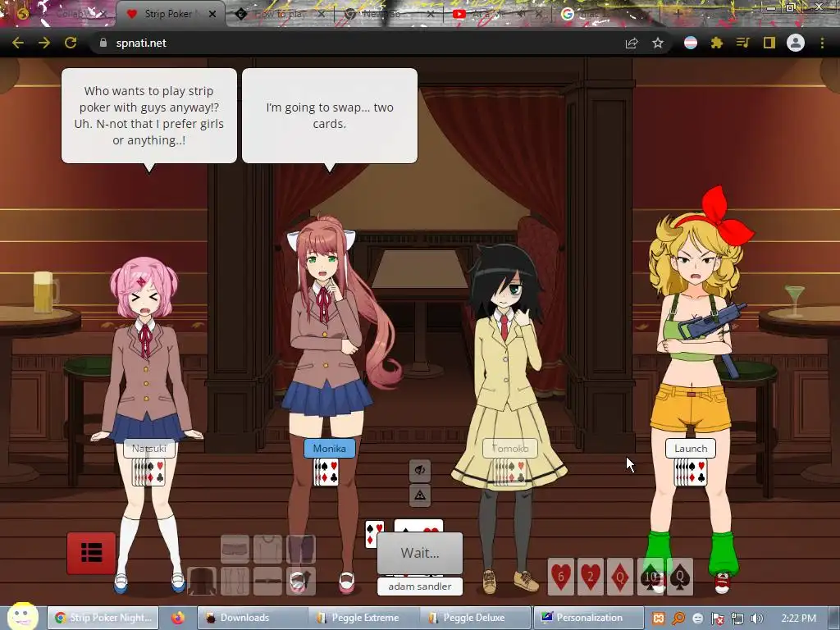Close the How to play tab
The height and width of the screenshot is (630, 840).
[322, 14]
